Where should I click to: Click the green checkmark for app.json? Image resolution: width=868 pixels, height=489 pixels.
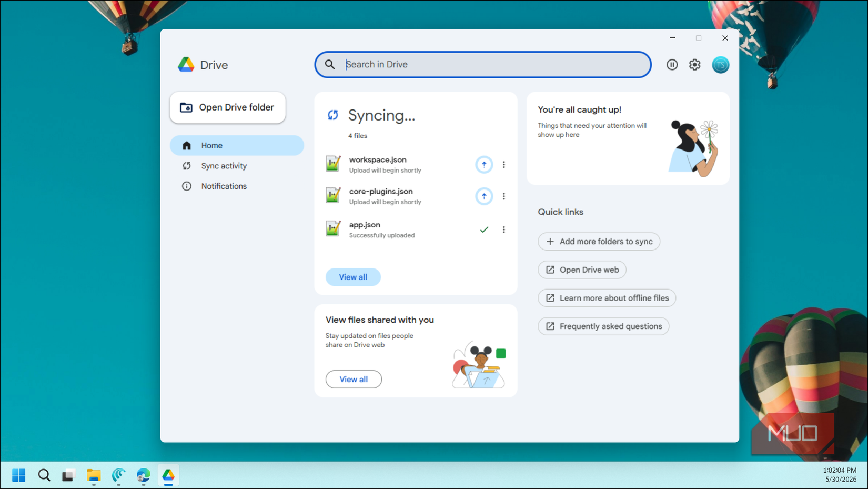(484, 229)
